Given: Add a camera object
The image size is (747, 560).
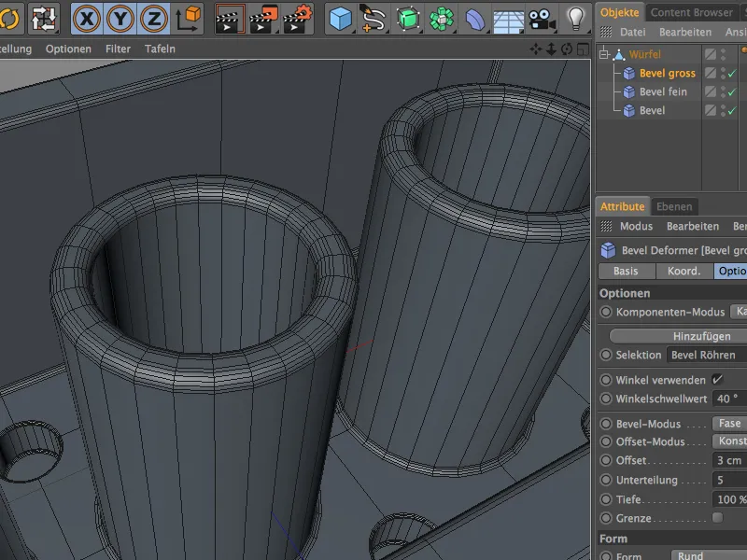Looking at the screenshot, I should tap(542, 19).
